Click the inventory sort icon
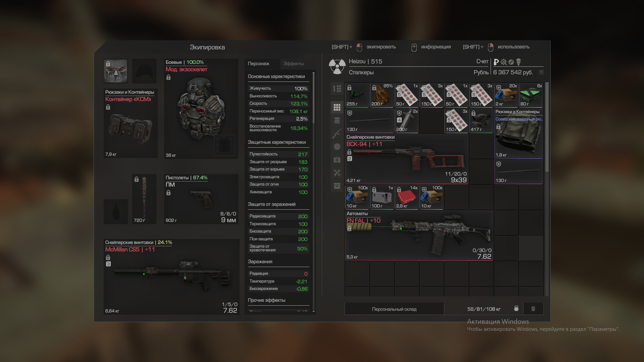Viewport: 644px width, 362px height. tap(337, 89)
